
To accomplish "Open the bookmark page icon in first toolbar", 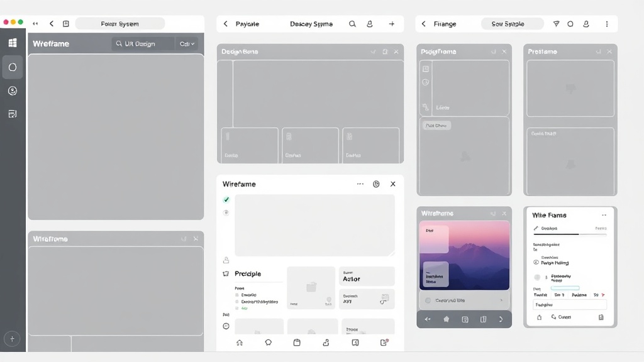I will [65, 24].
